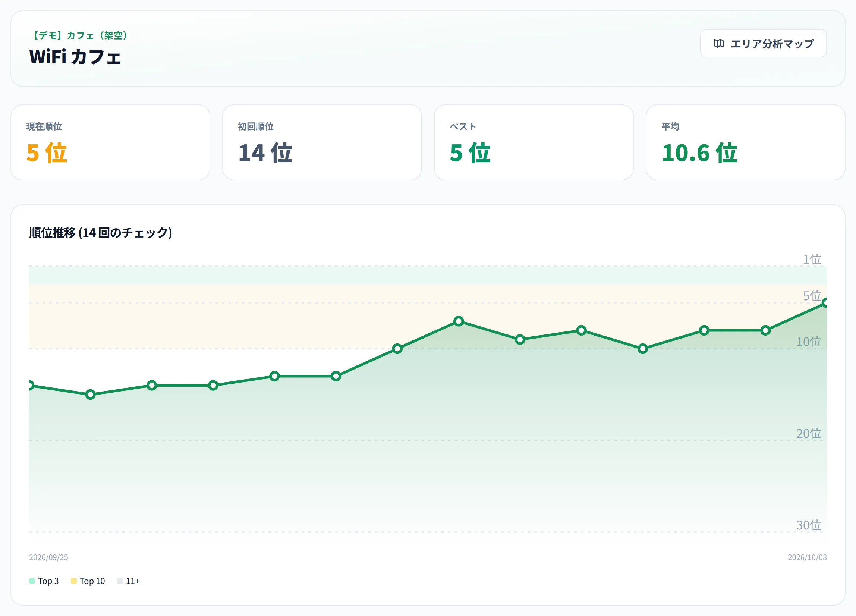Click the 順位推移 (14回のチェック) chart title
Image resolution: width=856 pixels, height=616 pixels.
click(x=100, y=233)
